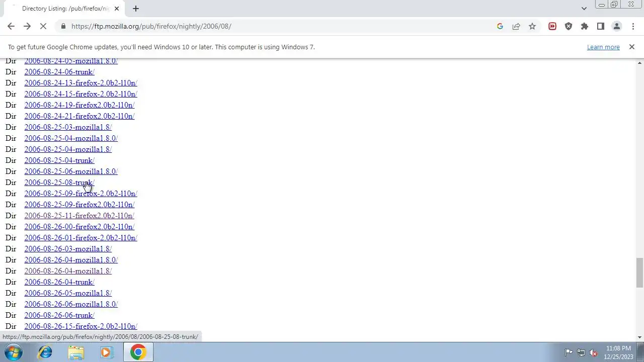Open 2006-08-26-15-firefox-2.0b2-l10n/ directory

point(80,326)
